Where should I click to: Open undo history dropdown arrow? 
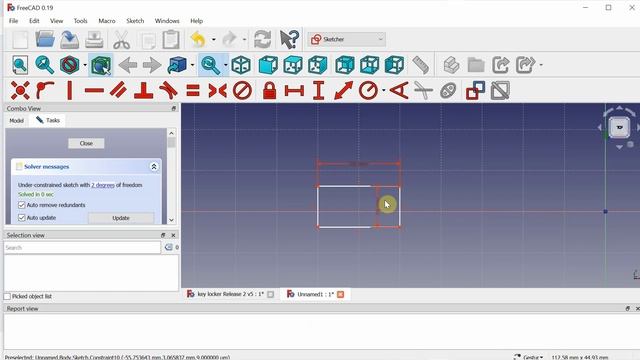click(x=213, y=40)
